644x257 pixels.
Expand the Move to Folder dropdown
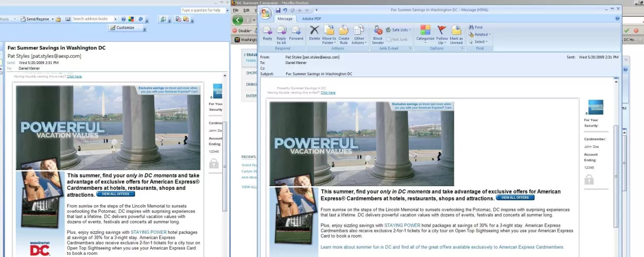[329, 33]
